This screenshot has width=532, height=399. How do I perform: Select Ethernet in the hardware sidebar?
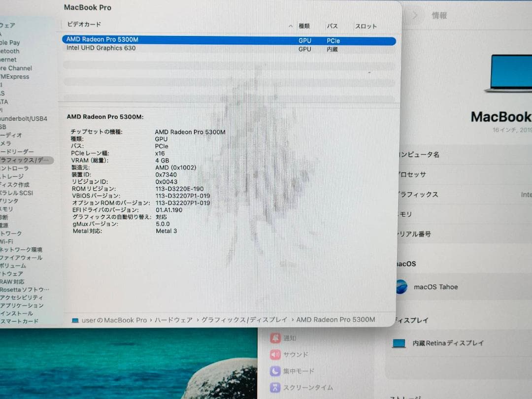pyautogui.click(x=8, y=60)
